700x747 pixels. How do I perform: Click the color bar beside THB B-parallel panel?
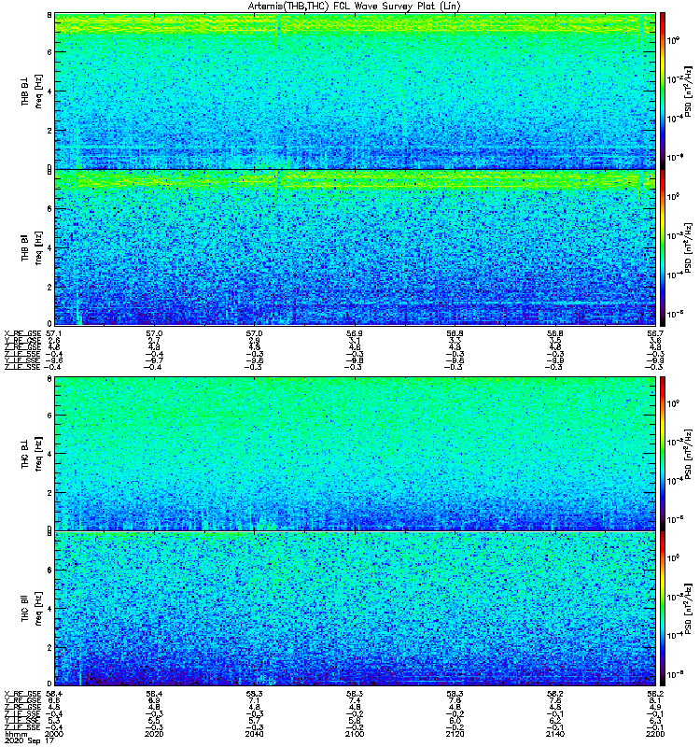pos(663,247)
